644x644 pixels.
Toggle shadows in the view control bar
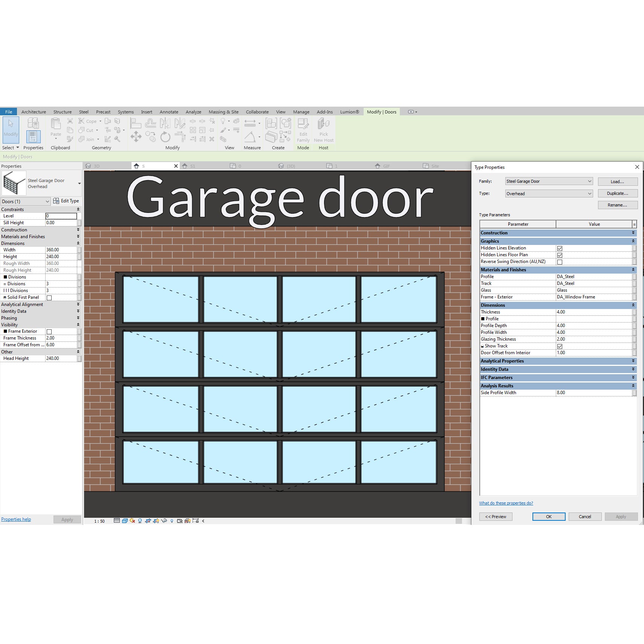[140, 521]
